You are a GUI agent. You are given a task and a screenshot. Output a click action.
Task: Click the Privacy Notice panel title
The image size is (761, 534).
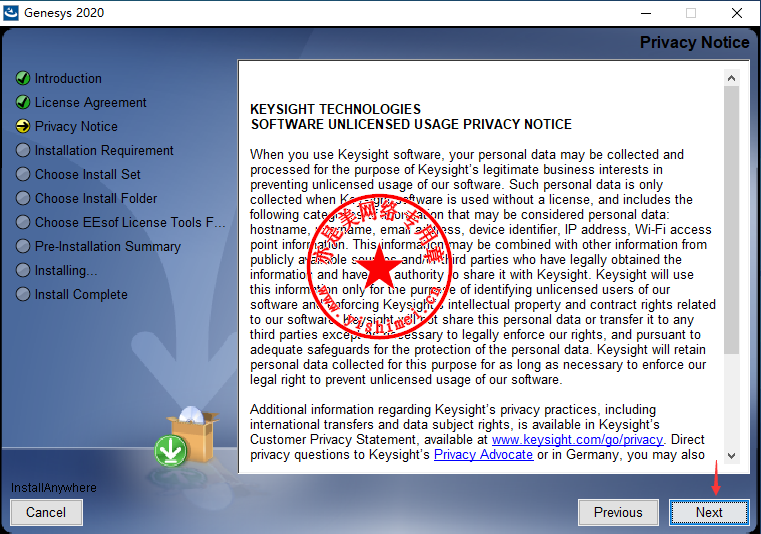[x=695, y=42]
